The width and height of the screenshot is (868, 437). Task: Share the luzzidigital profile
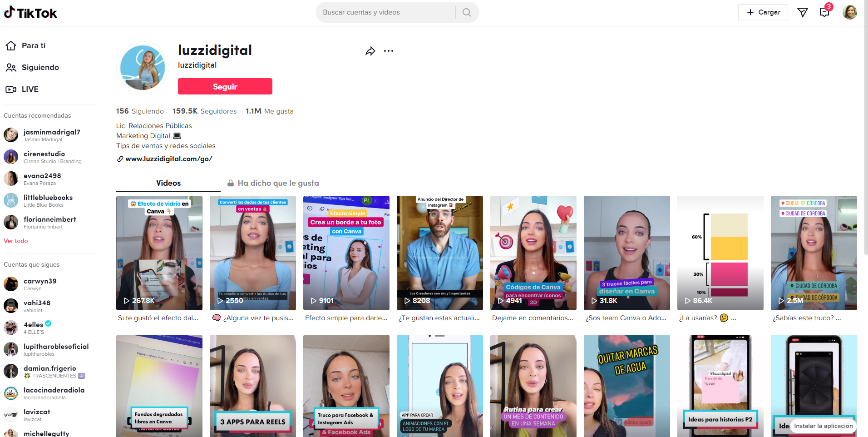[370, 51]
